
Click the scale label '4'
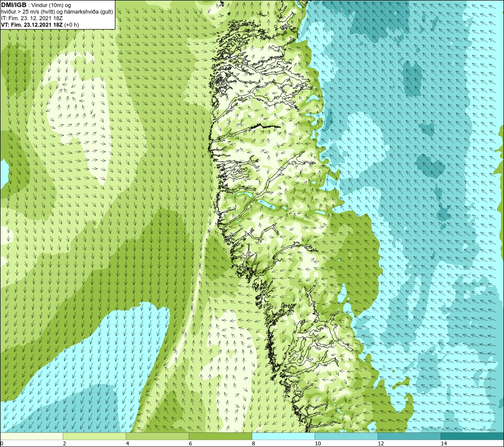(128, 444)
